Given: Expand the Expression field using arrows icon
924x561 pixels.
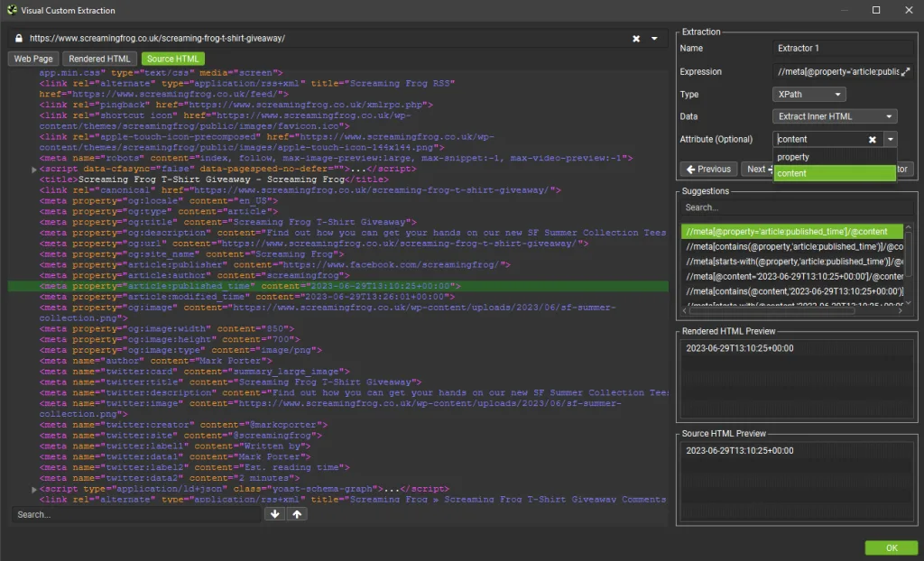Looking at the screenshot, I should (906, 71).
